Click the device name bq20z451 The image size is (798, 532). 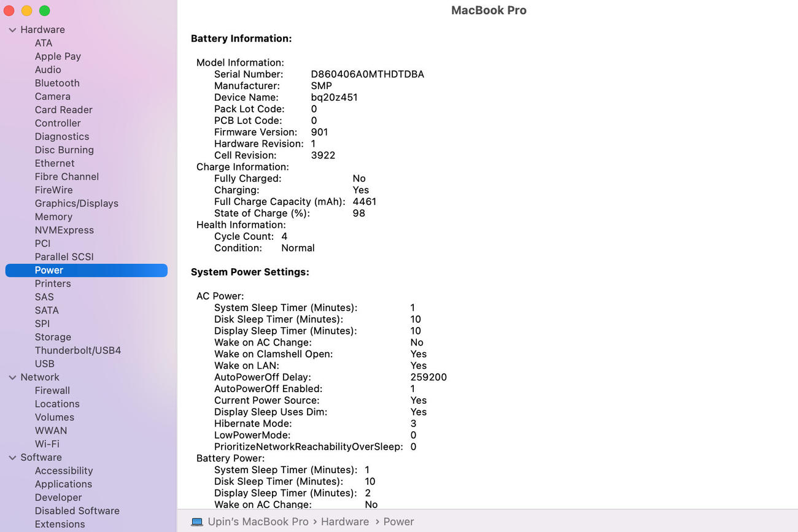334,98
